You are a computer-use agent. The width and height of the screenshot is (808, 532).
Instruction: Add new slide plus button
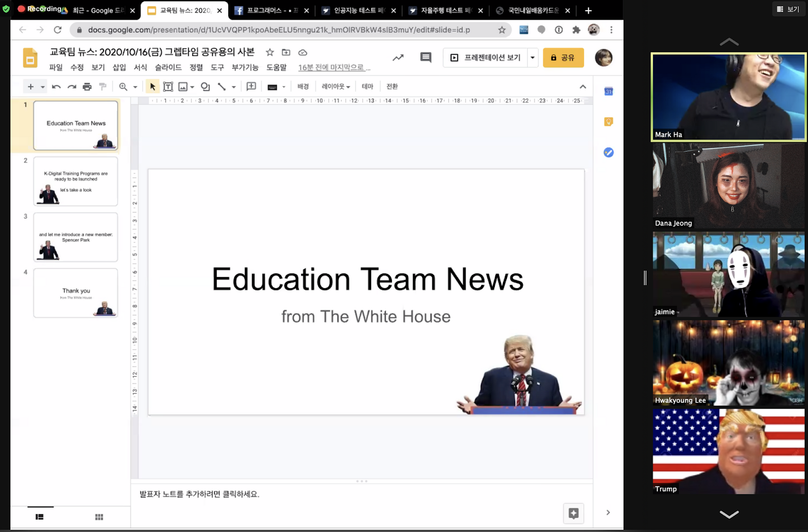point(31,87)
